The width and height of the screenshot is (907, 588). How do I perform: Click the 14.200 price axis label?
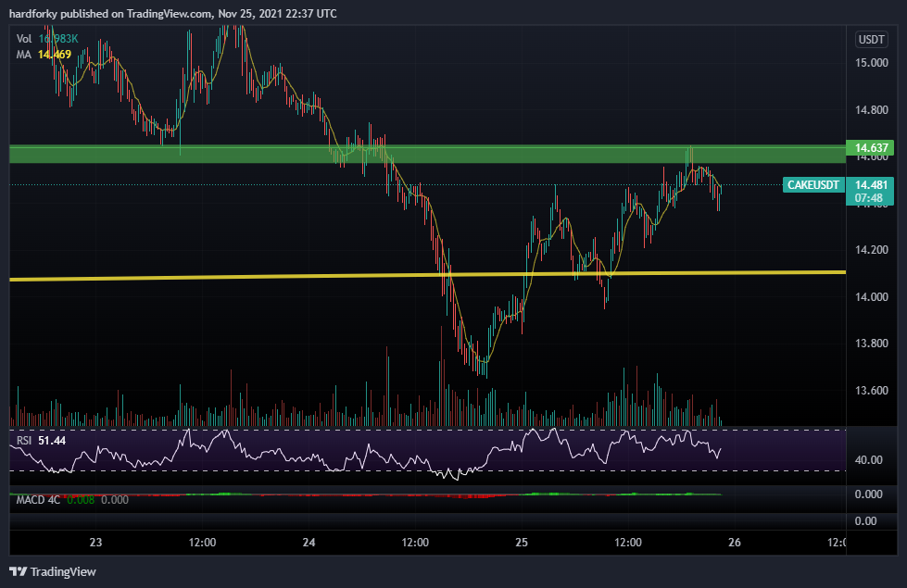(871, 250)
